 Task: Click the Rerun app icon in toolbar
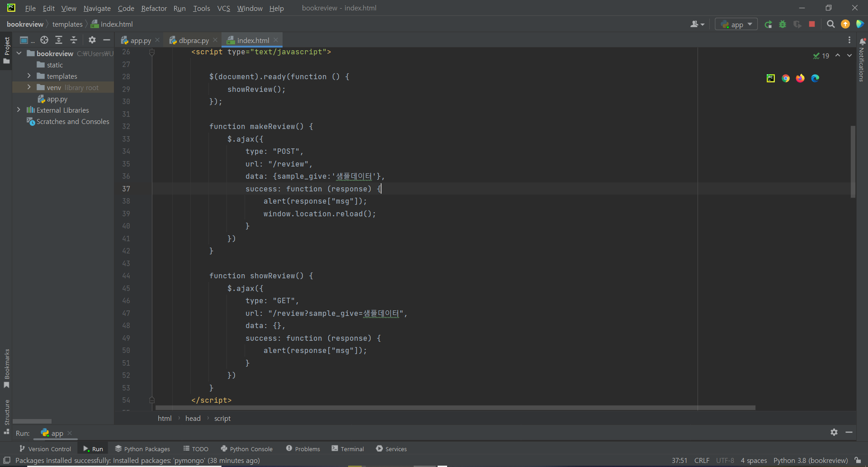coord(768,24)
